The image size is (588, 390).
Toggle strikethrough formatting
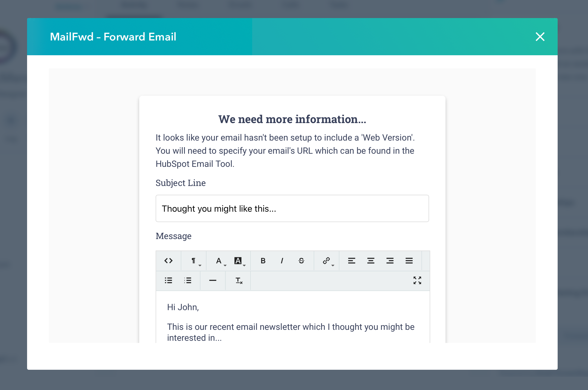301,261
